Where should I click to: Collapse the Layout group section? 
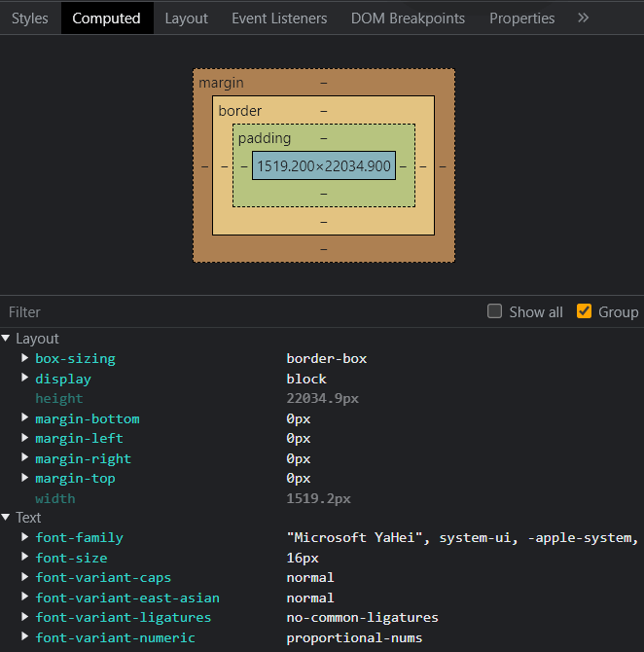coord(7,339)
